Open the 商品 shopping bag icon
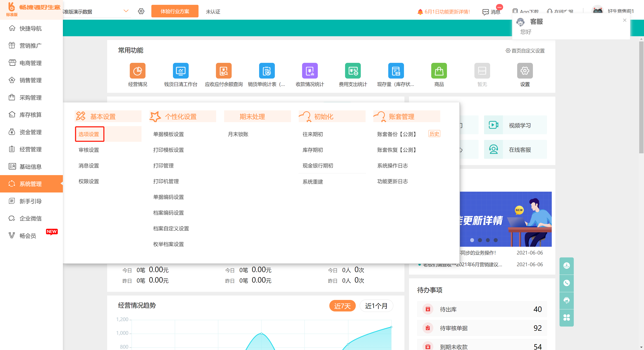This screenshot has height=350, width=644. [439, 71]
